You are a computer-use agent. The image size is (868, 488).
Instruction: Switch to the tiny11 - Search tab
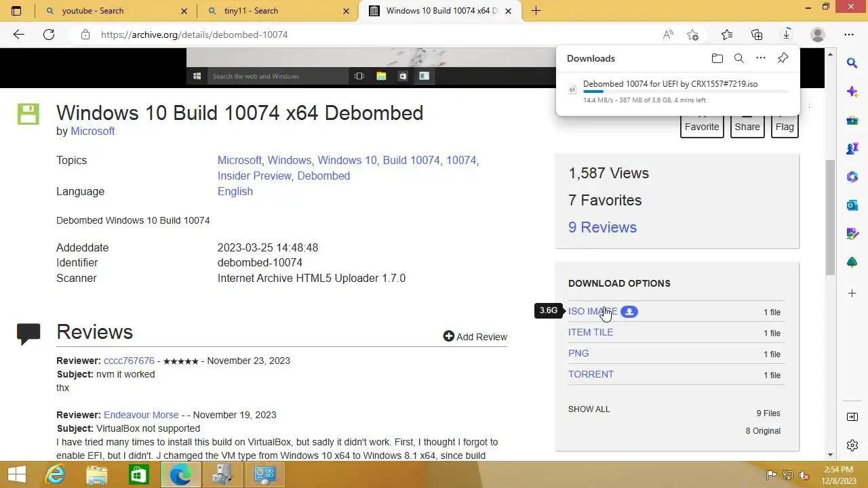pos(251,11)
